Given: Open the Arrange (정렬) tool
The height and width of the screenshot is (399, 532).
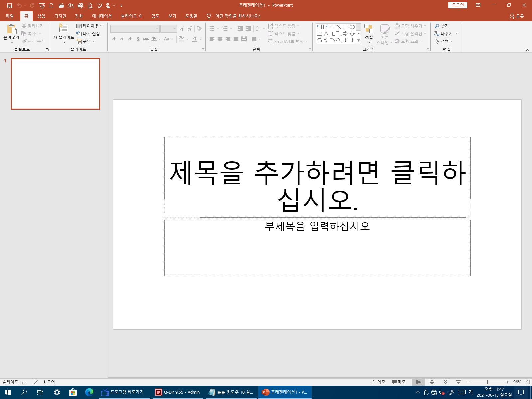Looking at the screenshot, I should pos(369,33).
